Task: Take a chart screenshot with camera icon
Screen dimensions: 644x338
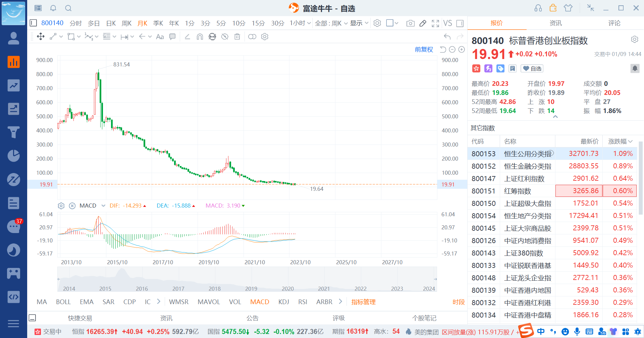Action: pyautogui.click(x=410, y=23)
